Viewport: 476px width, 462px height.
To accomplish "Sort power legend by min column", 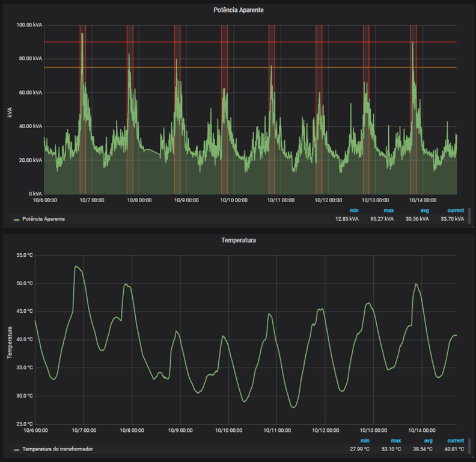I will coord(353,211).
